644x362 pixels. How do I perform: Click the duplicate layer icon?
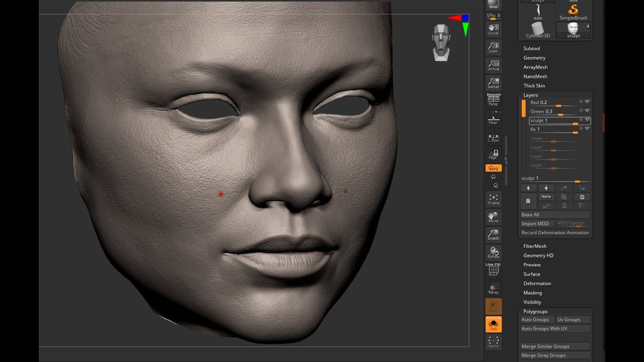564,197
